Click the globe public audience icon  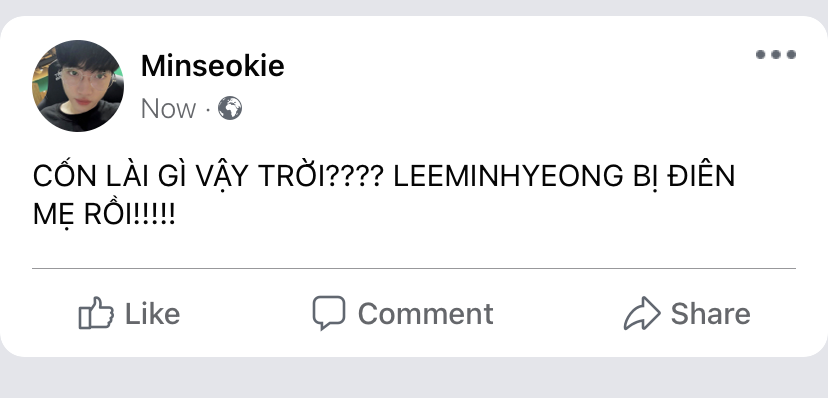[x=230, y=108]
